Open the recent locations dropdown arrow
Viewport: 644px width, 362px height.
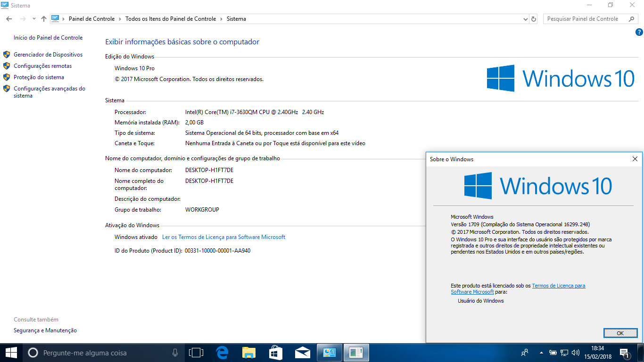(34, 19)
